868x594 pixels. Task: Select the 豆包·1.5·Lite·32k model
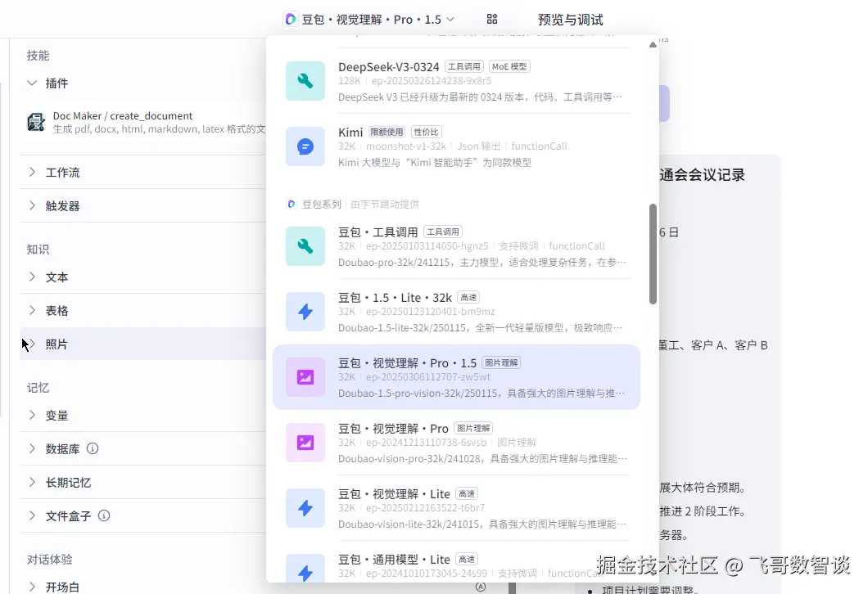tap(457, 312)
